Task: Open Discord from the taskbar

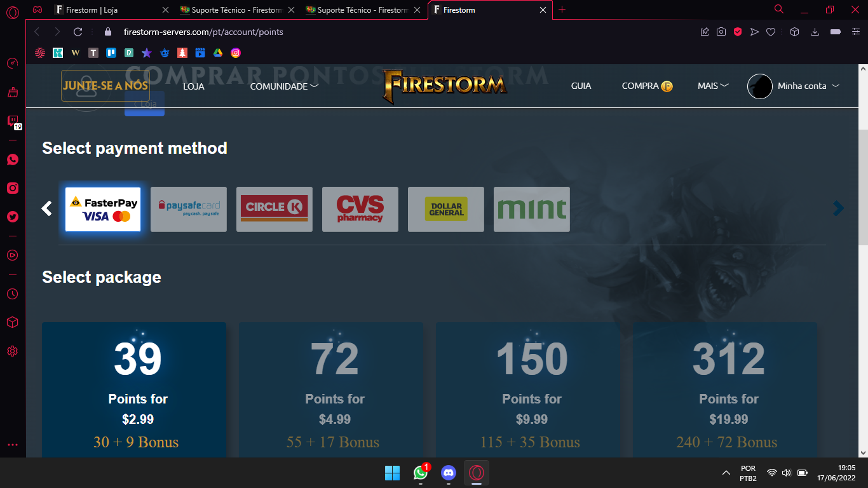Action: pyautogui.click(x=449, y=473)
